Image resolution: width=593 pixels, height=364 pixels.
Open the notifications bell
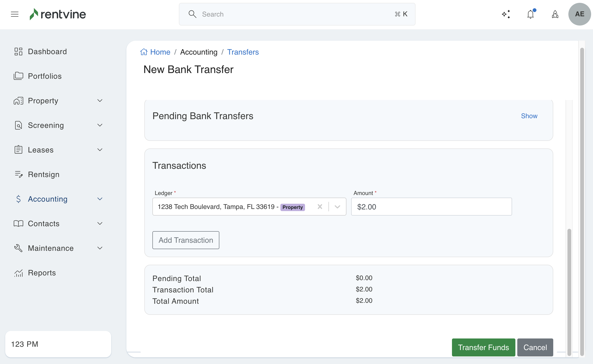click(530, 14)
